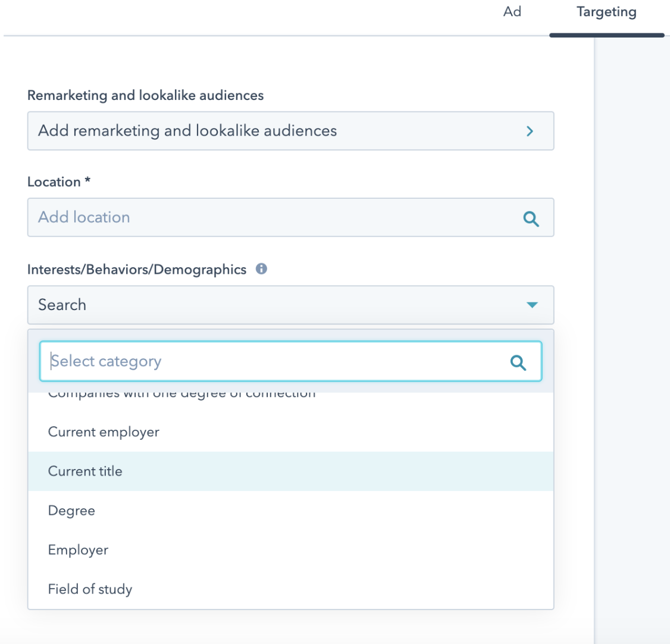This screenshot has width=670, height=644.
Task: Pick the highlighted Current title option
Action: pos(85,471)
